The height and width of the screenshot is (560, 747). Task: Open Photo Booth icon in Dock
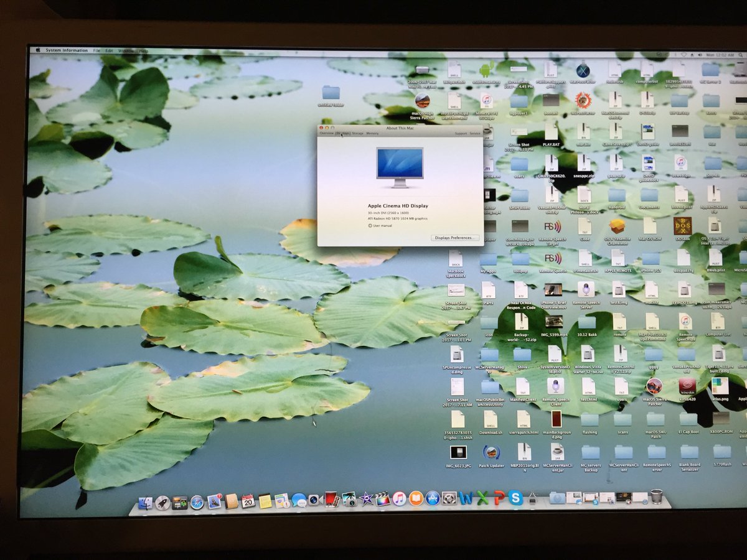332,500
